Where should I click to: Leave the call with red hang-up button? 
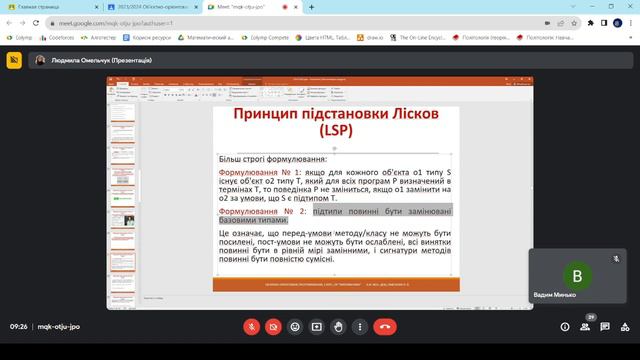(x=385, y=327)
